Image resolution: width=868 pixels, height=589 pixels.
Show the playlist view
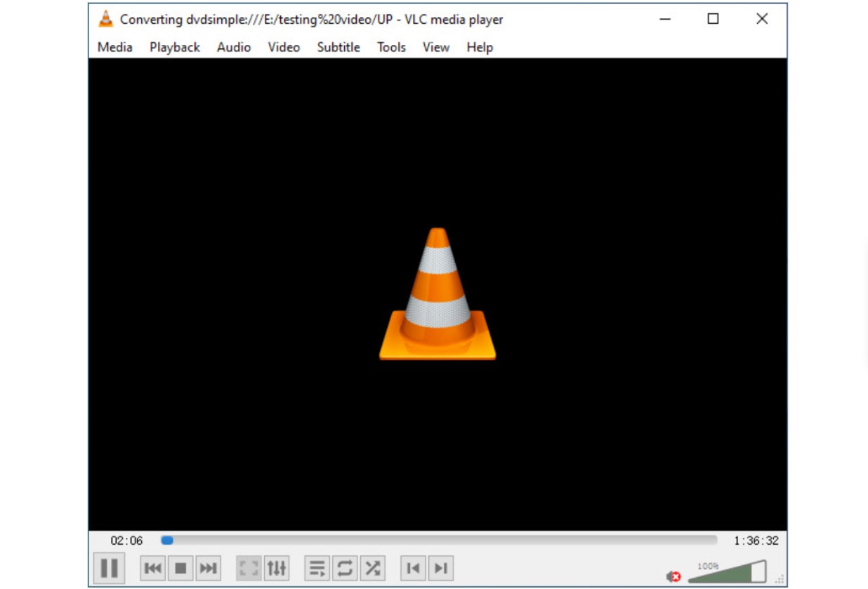pyautogui.click(x=317, y=568)
